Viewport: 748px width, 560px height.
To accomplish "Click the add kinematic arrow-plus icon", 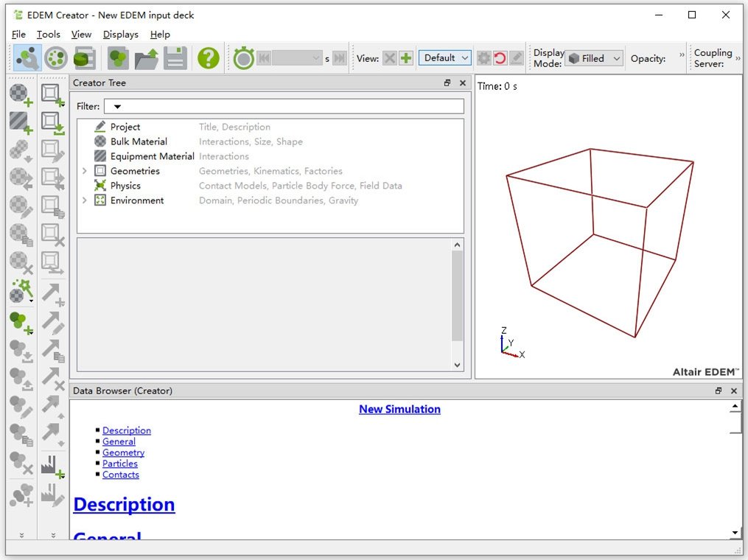I will pos(52,294).
